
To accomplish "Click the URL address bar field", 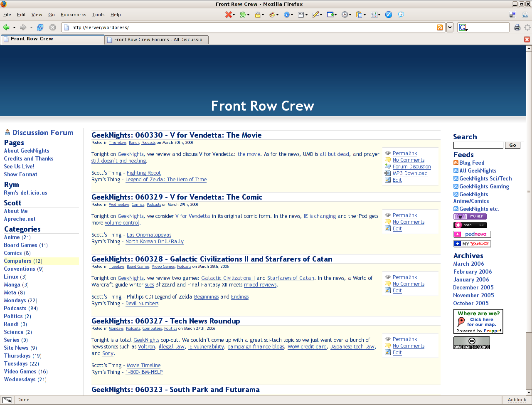I will pyautogui.click(x=253, y=27).
